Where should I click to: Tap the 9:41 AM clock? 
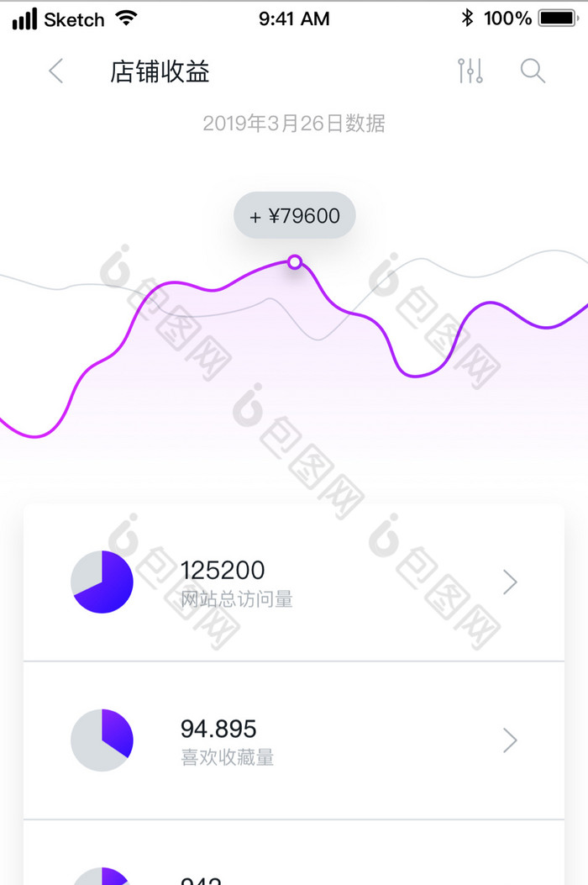294,18
